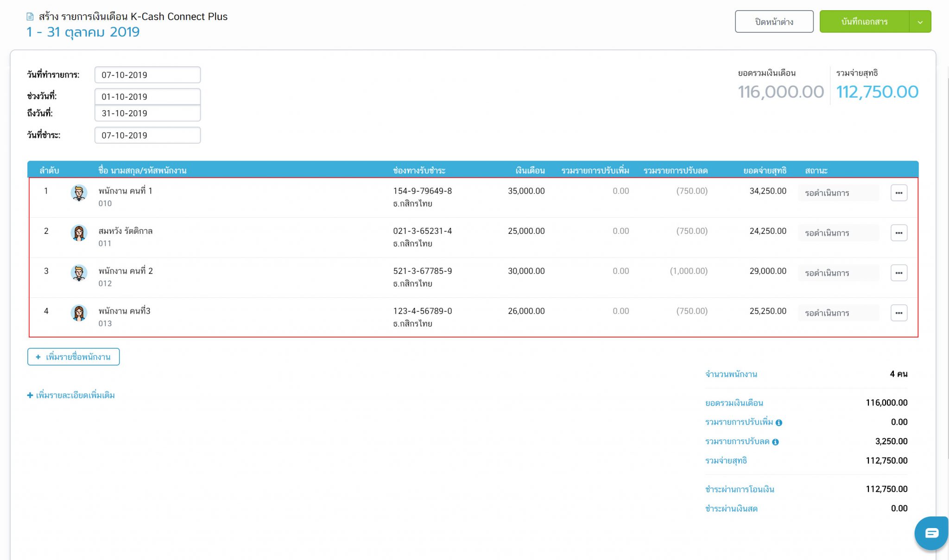949x560 pixels.
Task: Click the avatar of employee 010
Action: 79,192
